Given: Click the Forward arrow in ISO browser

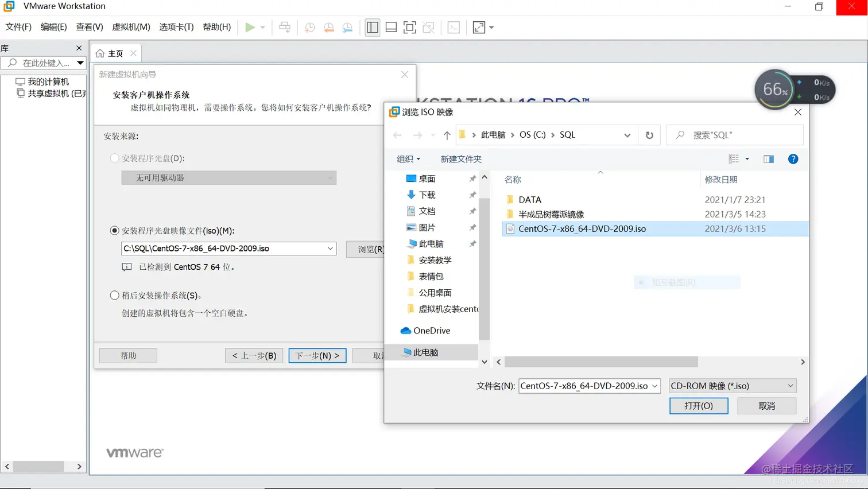Looking at the screenshot, I should tap(417, 135).
